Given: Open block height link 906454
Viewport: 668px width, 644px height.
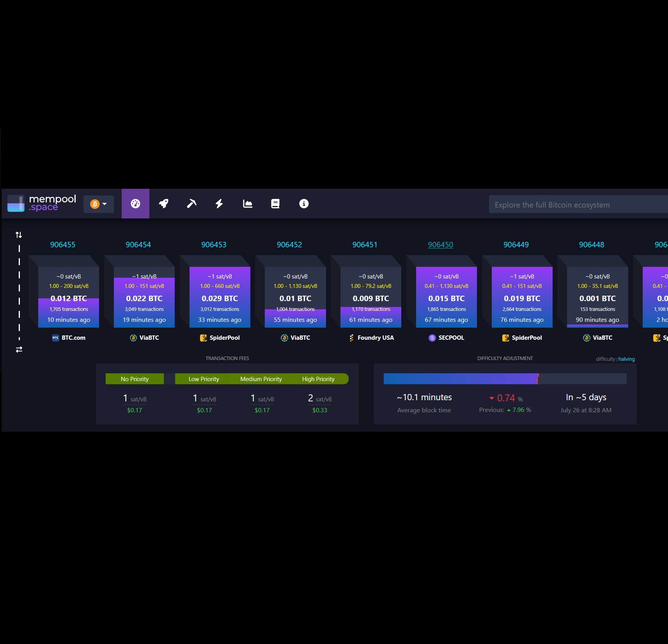Looking at the screenshot, I should tap(138, 245).
